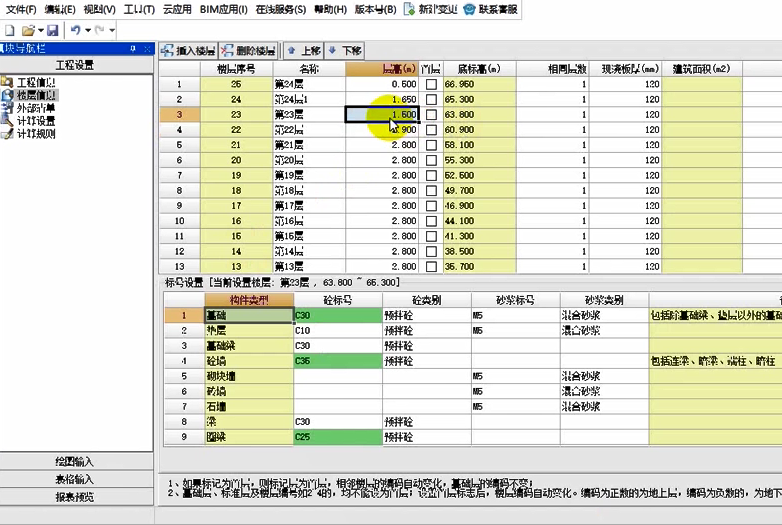Viewport: 782px width, 525px height.
Task: Open the BIM应用(I) menu
Action: pos(223,9)
